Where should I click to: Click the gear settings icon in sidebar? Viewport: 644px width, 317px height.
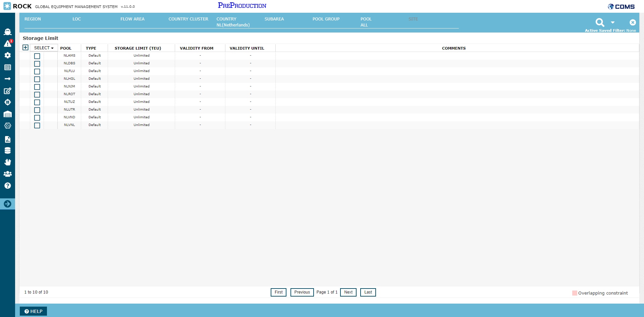(7, 55)
